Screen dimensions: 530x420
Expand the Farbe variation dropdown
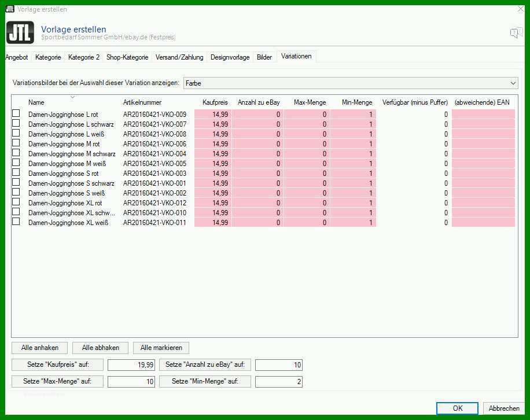[513, 83]
